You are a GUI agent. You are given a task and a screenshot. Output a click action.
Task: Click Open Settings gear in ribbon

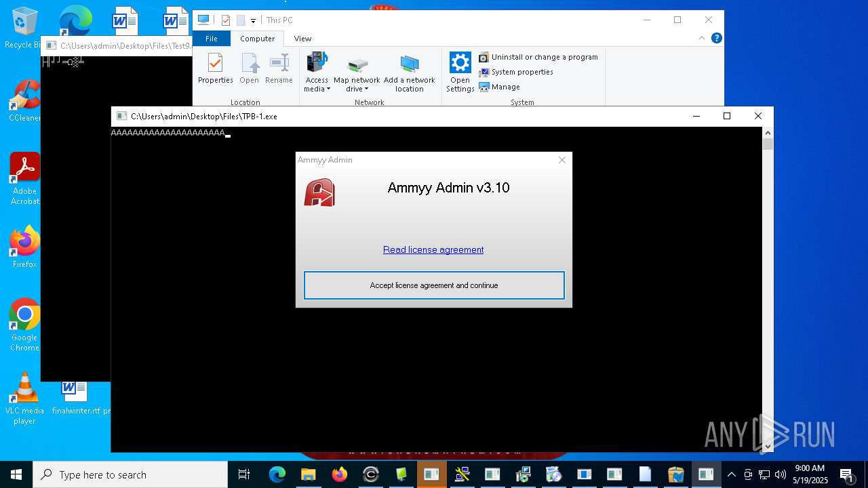pyautogui.click(x=460, y=73)
